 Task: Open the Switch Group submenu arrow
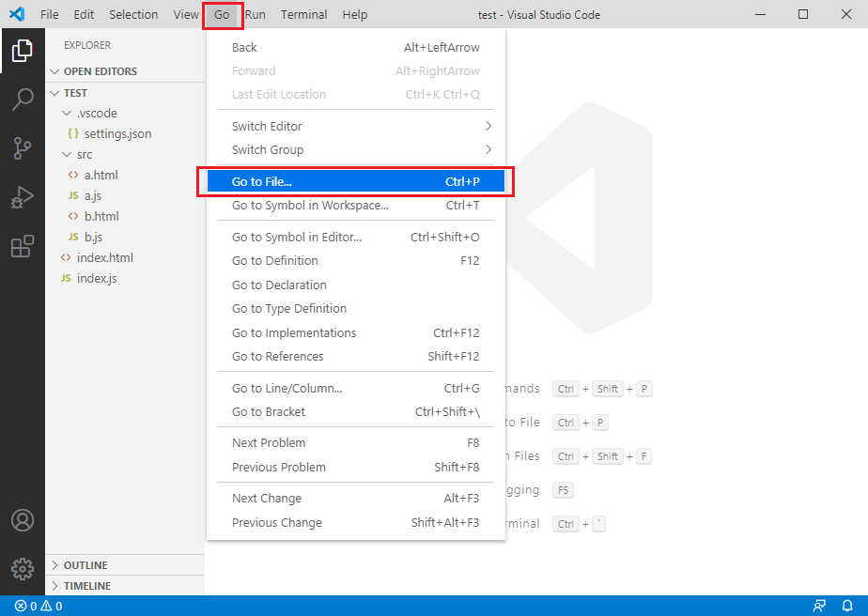(x=488, y=149)
